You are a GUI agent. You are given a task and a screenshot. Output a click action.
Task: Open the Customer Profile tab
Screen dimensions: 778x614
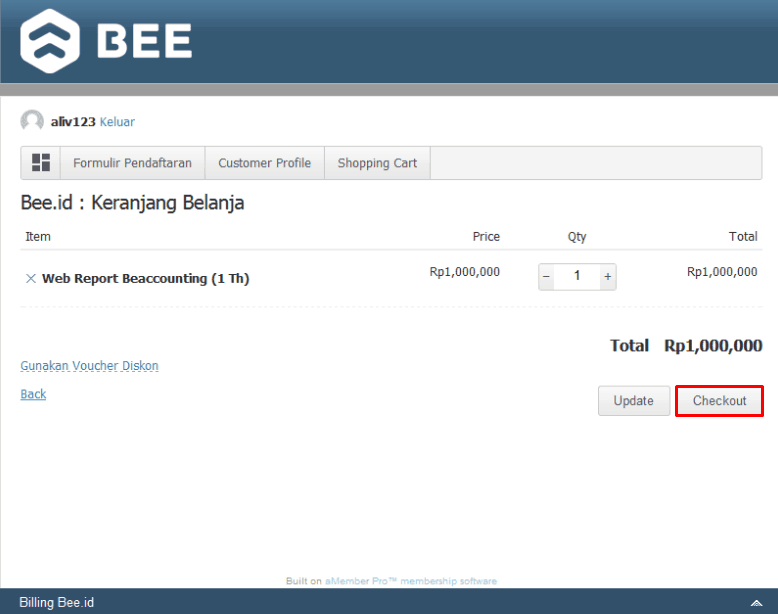point(264,163)
